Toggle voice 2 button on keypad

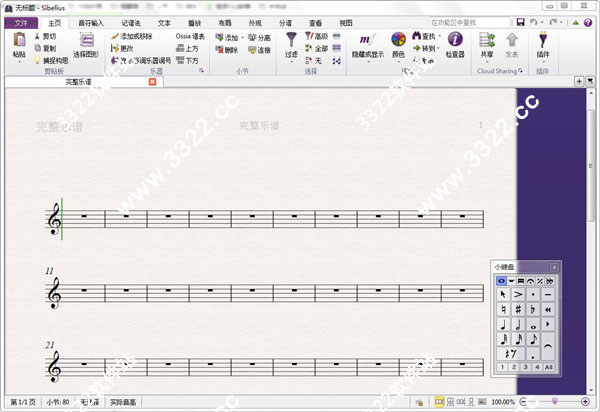513,368
